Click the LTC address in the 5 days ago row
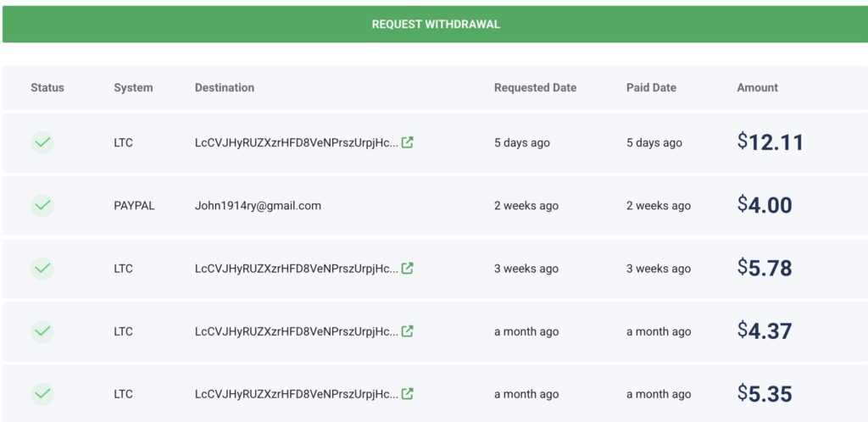 pos(296,142)
